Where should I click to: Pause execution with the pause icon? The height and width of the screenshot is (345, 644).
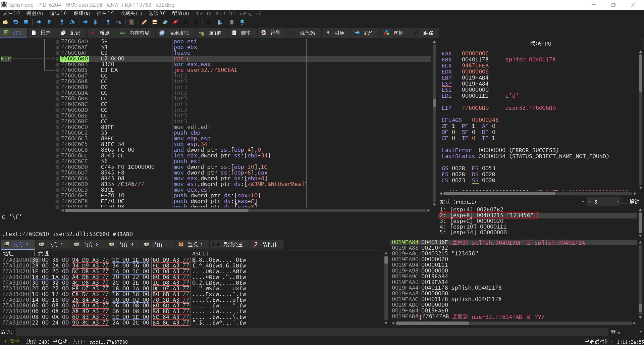(x=49, y=22)
